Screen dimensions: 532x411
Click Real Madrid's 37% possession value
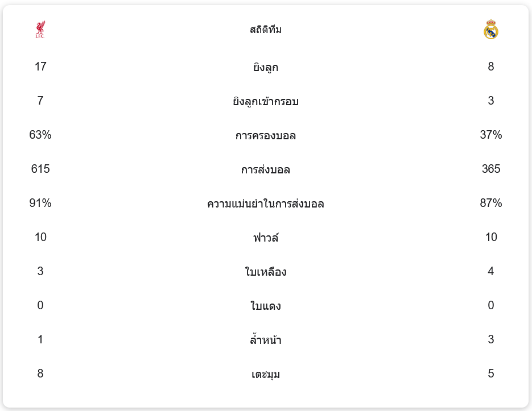(x=490, y=135)
